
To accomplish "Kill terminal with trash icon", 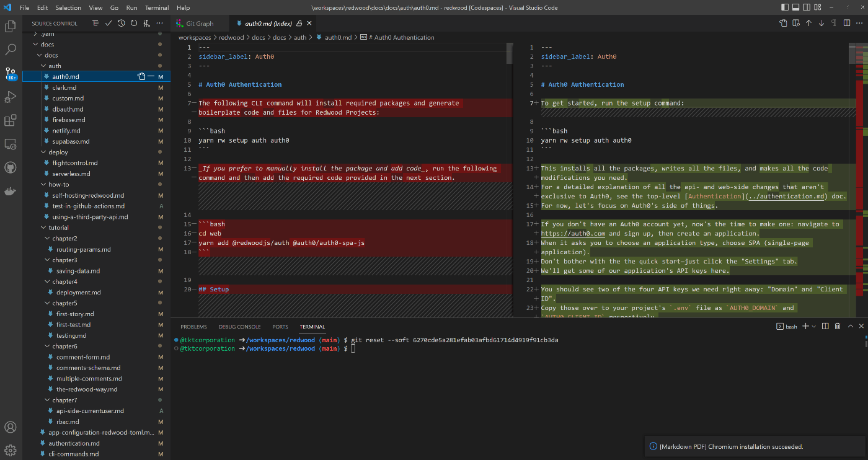I will tap(838, 326).
